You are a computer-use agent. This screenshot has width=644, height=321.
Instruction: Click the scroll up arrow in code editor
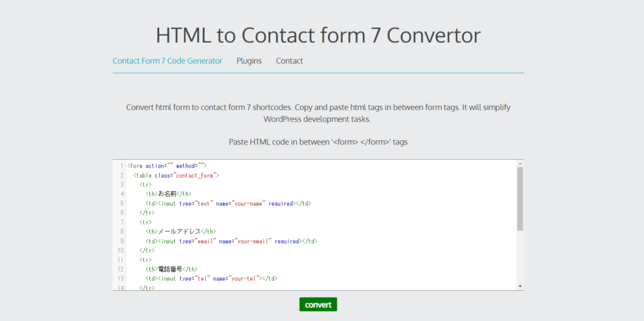520,163
